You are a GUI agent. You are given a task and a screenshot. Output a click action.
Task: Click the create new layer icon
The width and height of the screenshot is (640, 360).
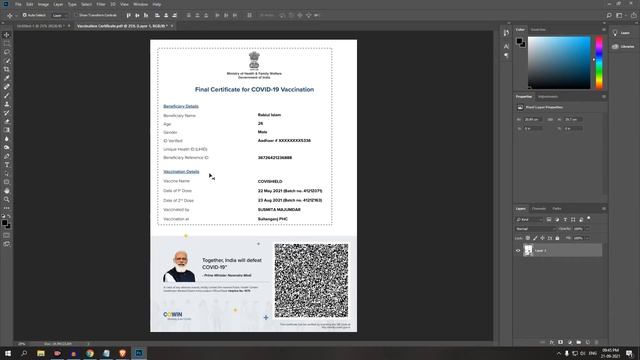pyautogui.click(x=588, y=342)
